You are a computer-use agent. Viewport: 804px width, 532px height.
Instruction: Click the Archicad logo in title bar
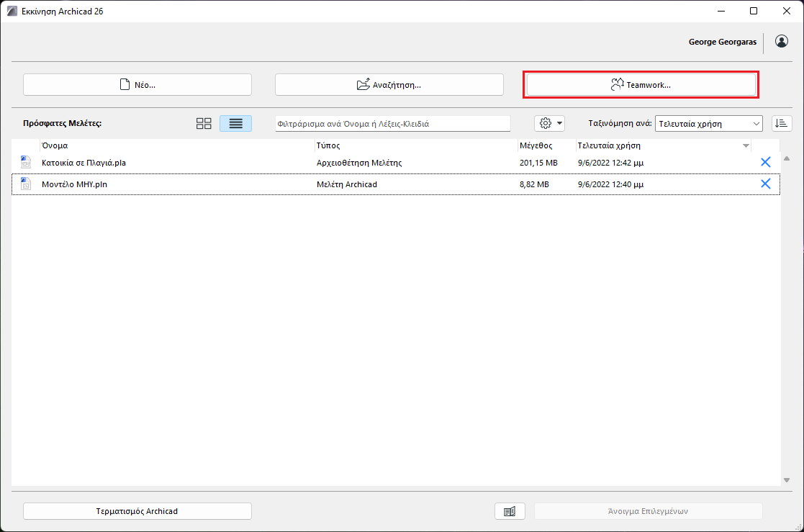[x=12, y=11]
